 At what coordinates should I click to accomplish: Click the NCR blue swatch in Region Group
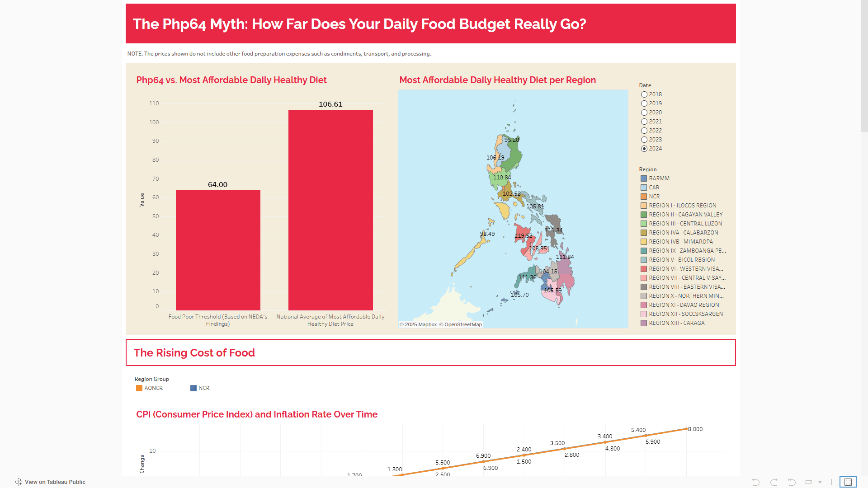[193, 388]
